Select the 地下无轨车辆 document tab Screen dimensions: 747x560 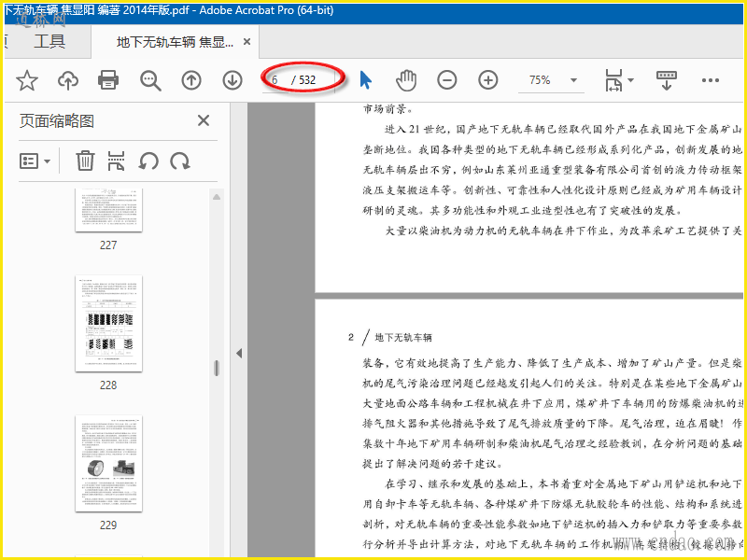(175, 42)
